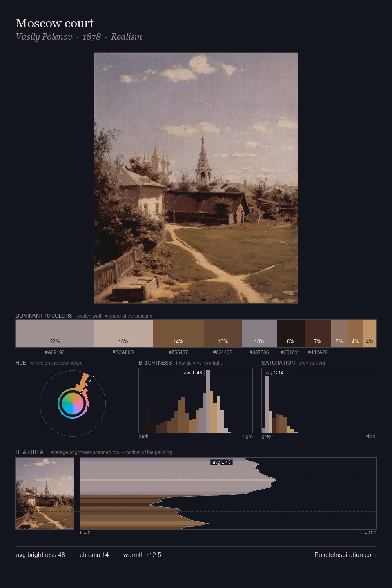This screenshot has height=588, width=392.
Task: Click 'grey vs vivid' caption
Action: pos(312,363)
